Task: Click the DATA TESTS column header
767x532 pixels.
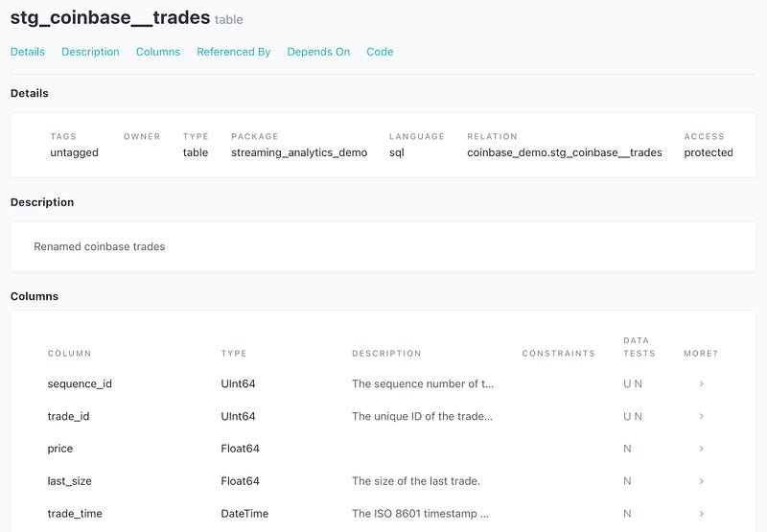Action: [x=639, y=347]
